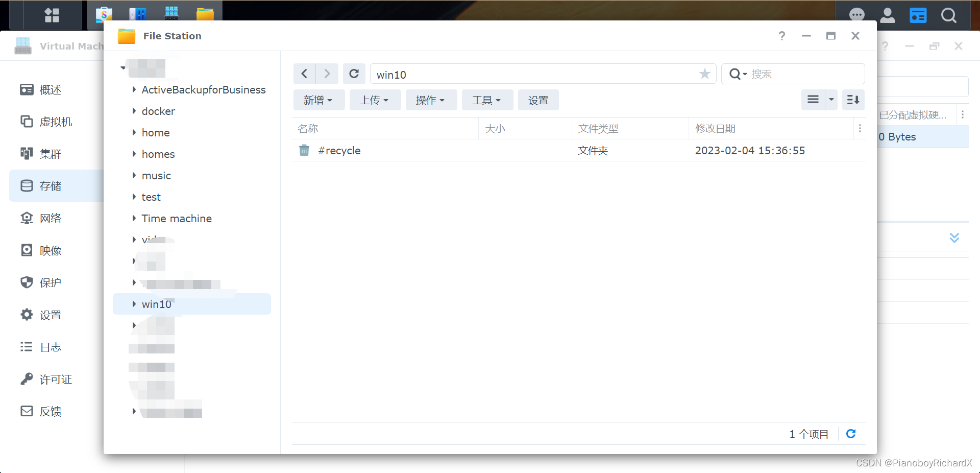Open column options menu in file list header
Image resolution: width=980 pixels, height=473 pixels.
[860, 129]
